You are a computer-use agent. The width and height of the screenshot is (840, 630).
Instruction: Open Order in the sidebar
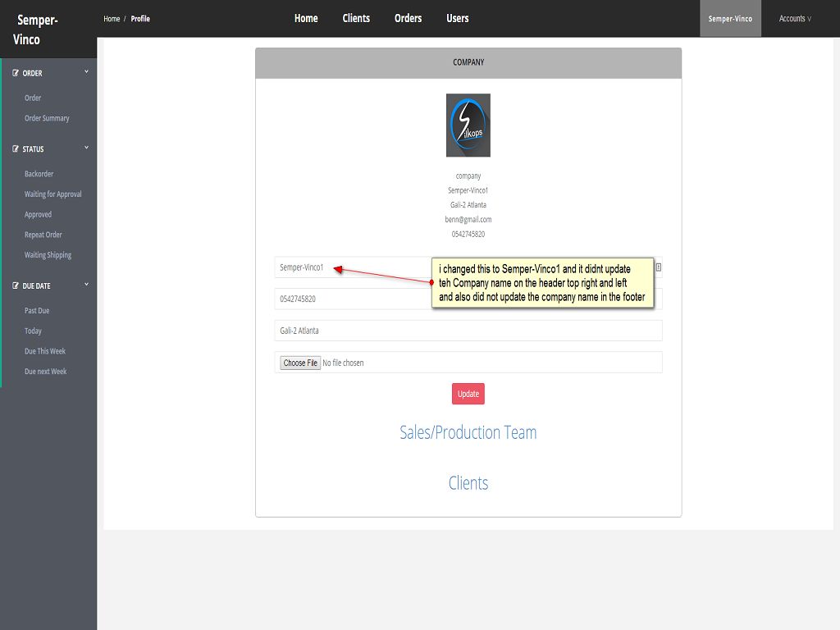click(x=33, y=98)
